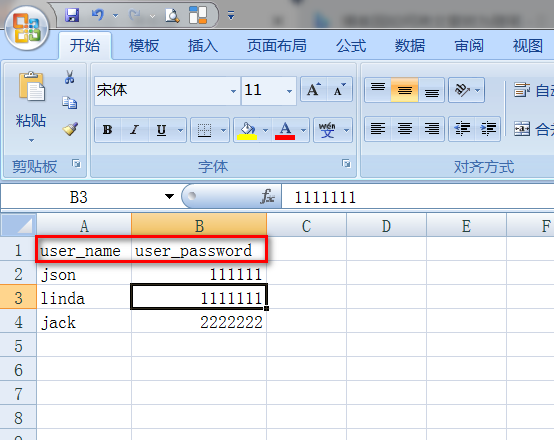Open the 数据 ribbon tab
Screen dimensions: 554x440
coord(409,46)
